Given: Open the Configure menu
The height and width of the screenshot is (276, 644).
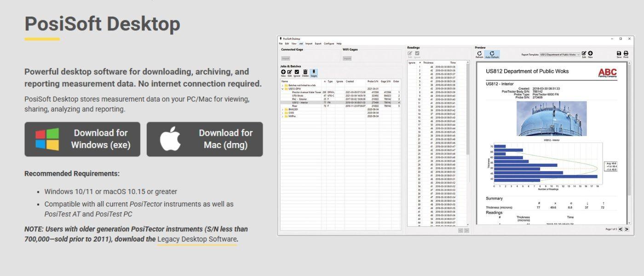Looking at the screenshot, I should tap(329, 43).
